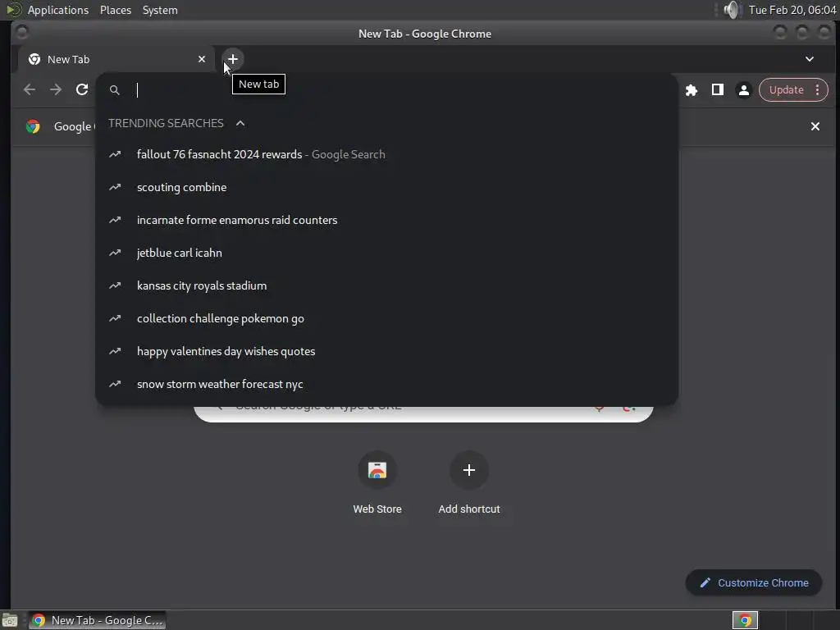Open a new tab with the plus button
Viewport: 840px width, 630px height.
[232, 59]
